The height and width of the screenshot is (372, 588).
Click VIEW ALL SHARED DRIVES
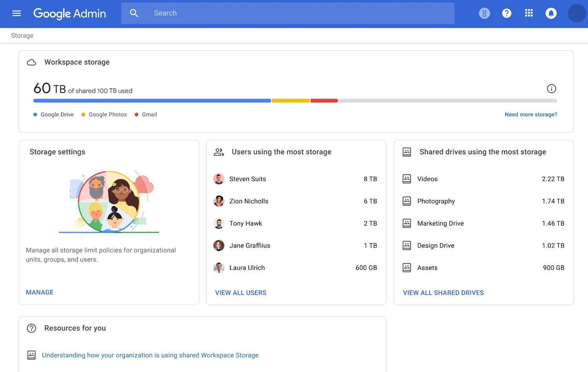coord(443,292)
